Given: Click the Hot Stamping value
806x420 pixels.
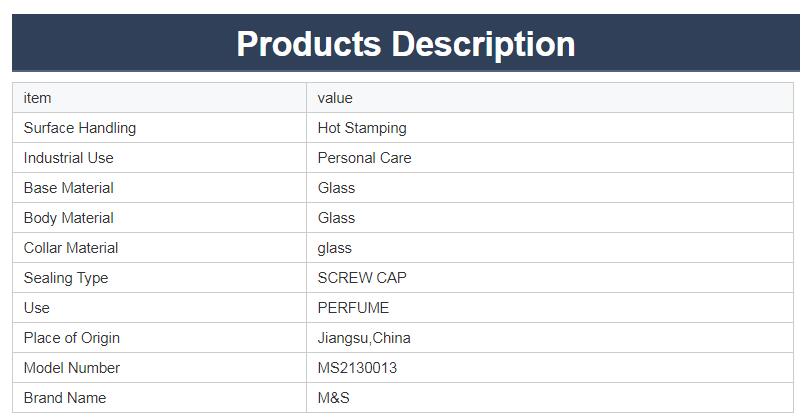Looking at the screenshot, I should click(x=362, y=128).
